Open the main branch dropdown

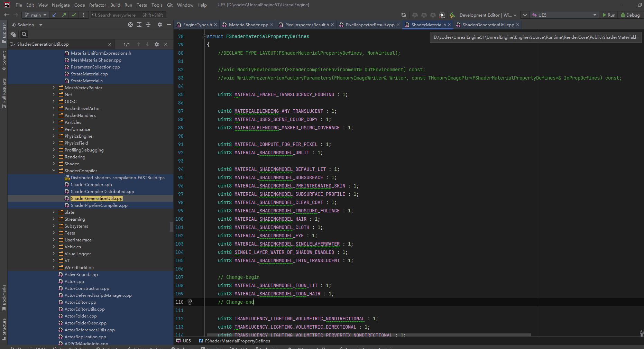click(36, 15)
